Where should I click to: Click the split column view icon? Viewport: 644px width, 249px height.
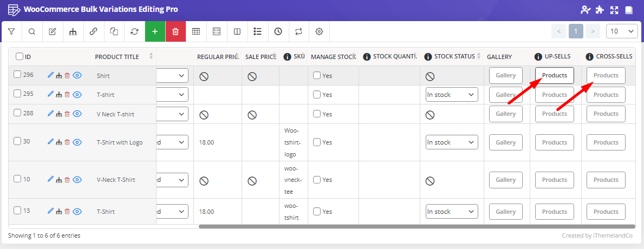coord(237,31)
